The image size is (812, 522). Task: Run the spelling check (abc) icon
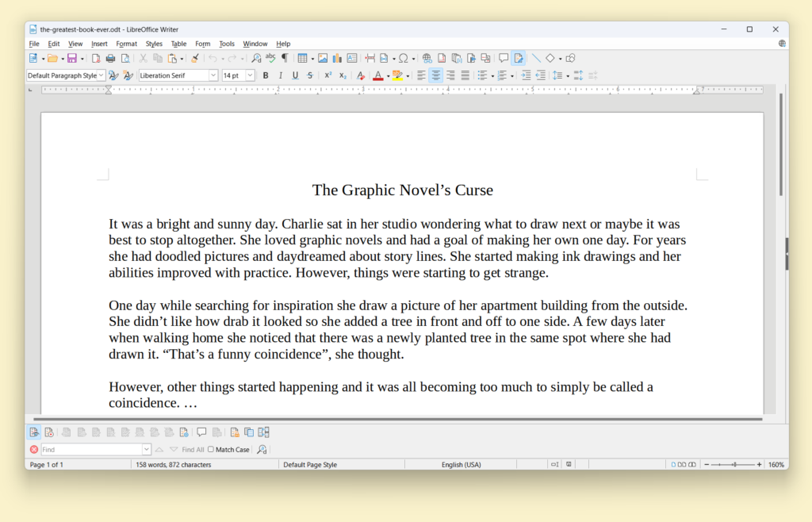270,59
